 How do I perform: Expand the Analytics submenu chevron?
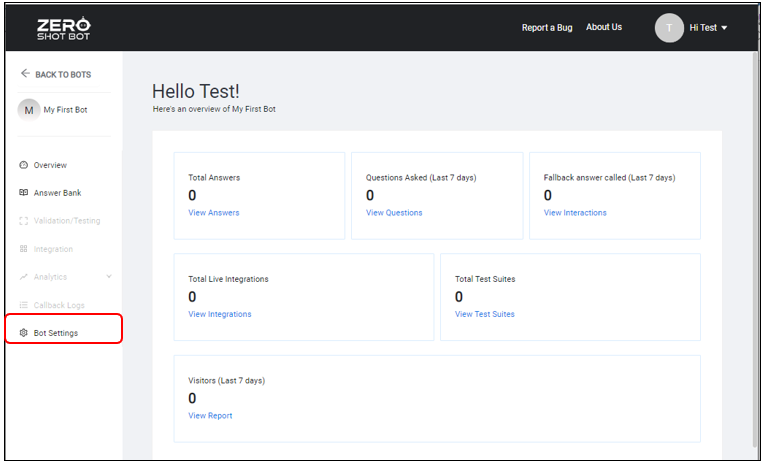[x=109, y=276]
